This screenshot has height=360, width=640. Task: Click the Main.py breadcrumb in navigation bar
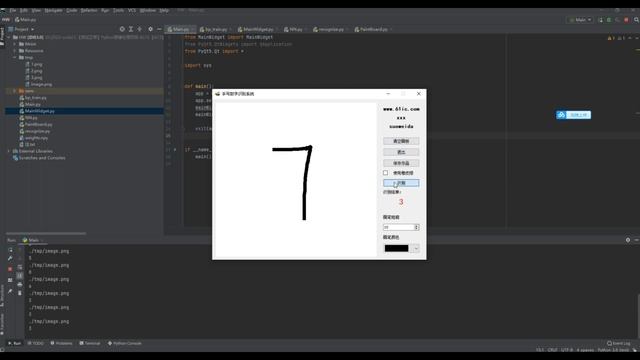coord(25,20)
